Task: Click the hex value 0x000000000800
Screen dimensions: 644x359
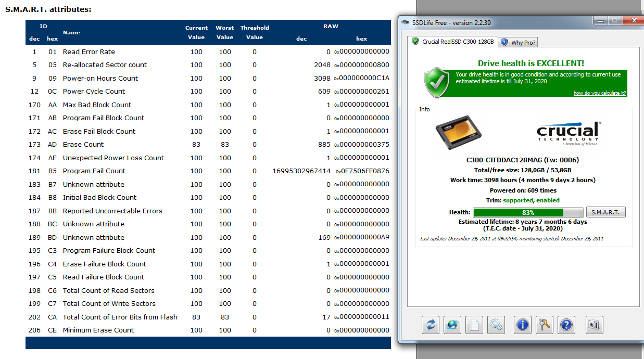Action: coord(362,65)
